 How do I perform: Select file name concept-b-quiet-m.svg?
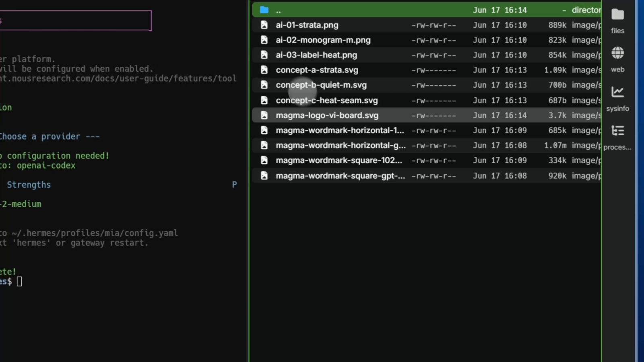[x=321, y=85]
